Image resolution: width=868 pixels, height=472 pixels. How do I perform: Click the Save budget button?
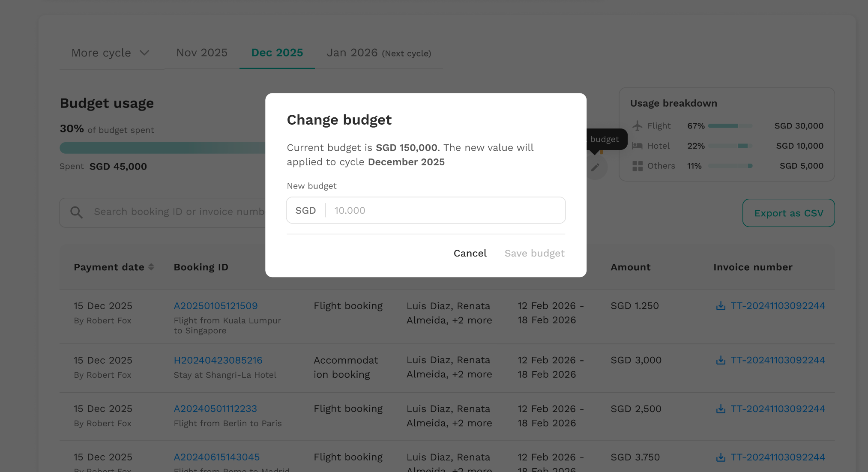click(535, 254)
